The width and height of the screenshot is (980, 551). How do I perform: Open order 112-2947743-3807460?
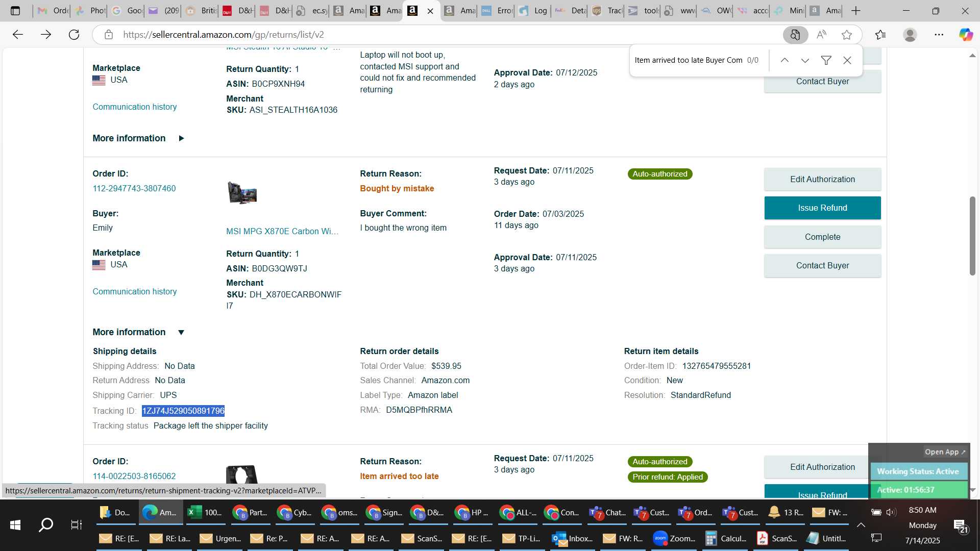coord(134,188)
